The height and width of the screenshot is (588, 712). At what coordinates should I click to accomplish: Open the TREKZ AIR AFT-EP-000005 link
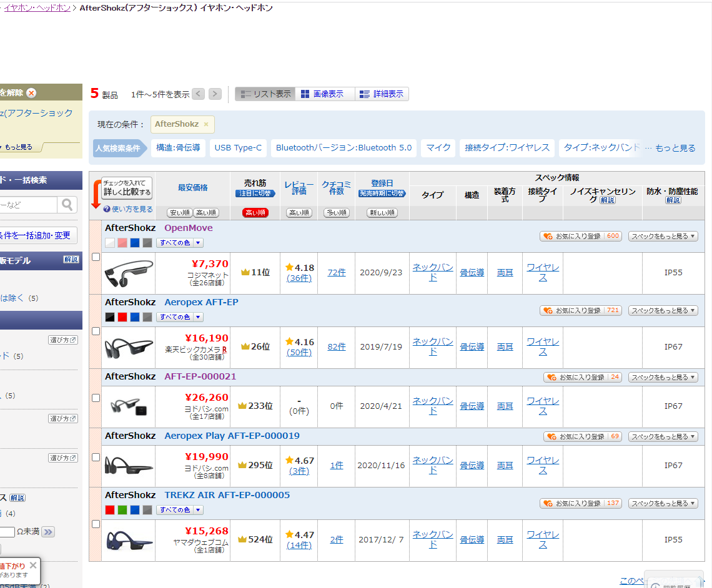tap(227, 495)
